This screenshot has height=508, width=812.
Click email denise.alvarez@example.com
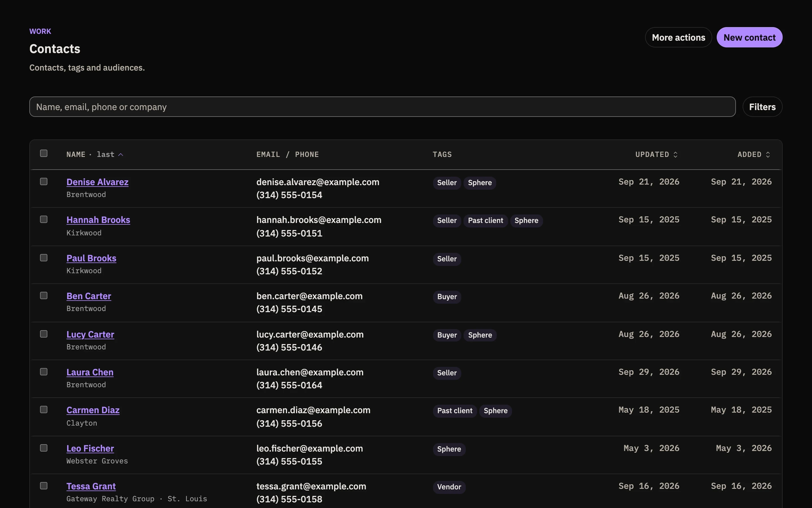point(318,182)
